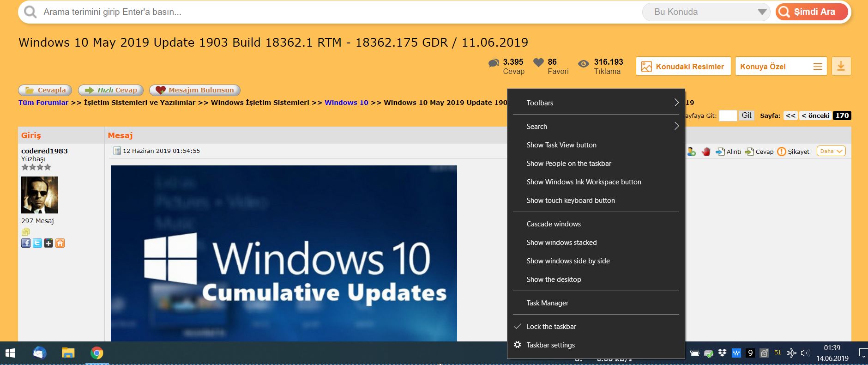Click the Git page button

pyautogui.click(x=747, y=116)
